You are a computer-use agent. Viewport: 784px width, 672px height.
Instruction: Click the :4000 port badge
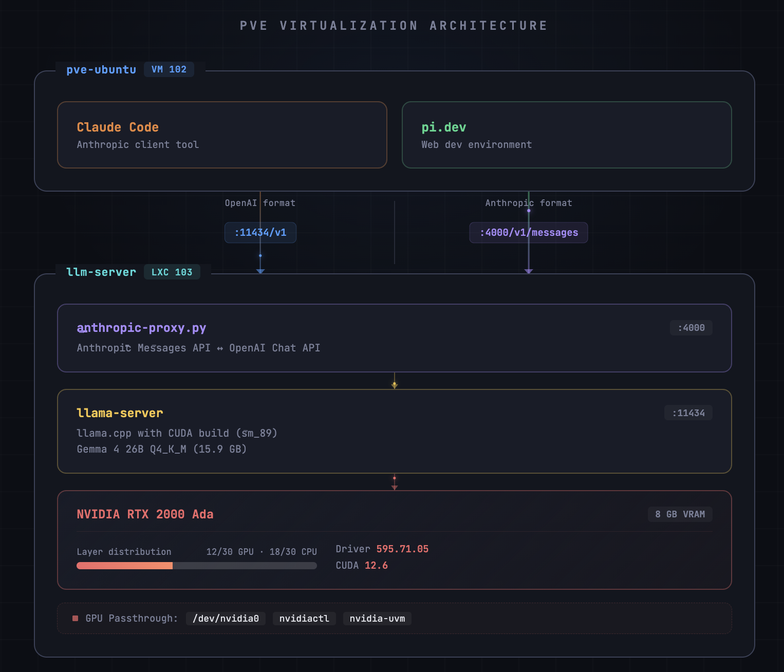(x=691, y=328)
